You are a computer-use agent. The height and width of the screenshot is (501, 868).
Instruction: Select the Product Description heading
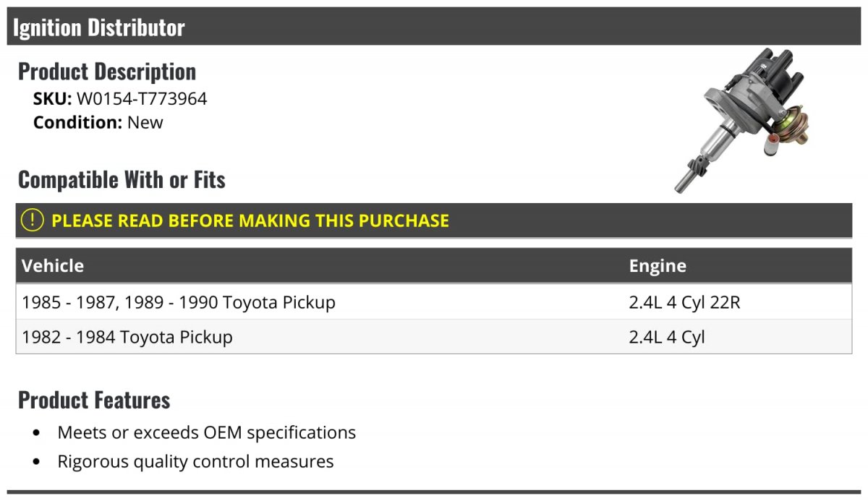coord(107,71)
